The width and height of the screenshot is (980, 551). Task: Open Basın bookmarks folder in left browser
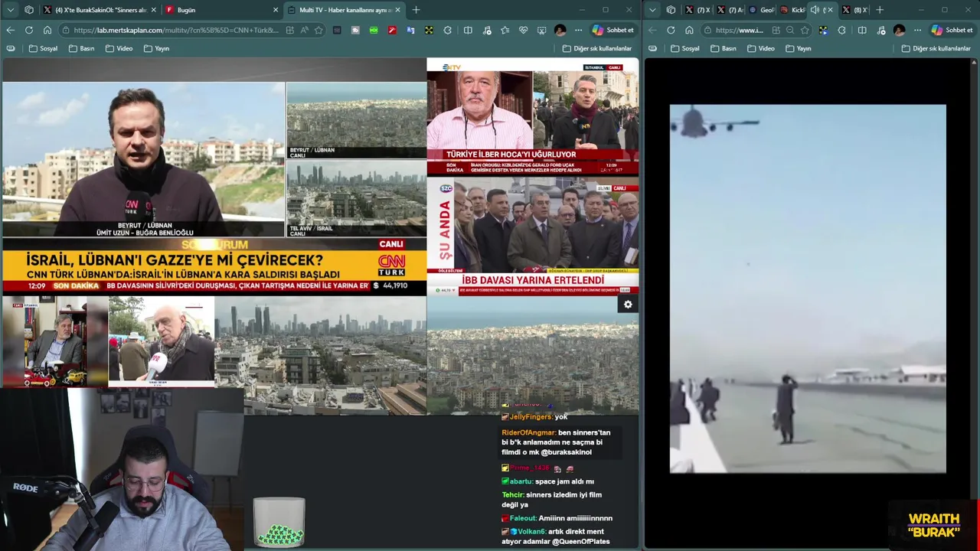point(81,48)
